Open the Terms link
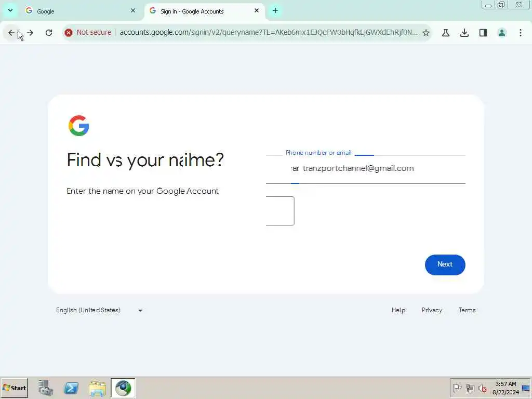 (x=467, y=310)
